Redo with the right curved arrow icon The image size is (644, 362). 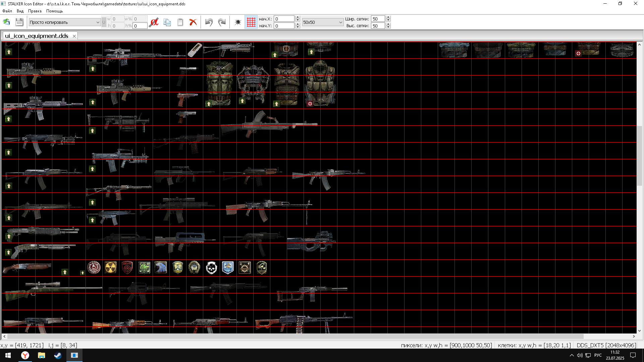(222, 22)
